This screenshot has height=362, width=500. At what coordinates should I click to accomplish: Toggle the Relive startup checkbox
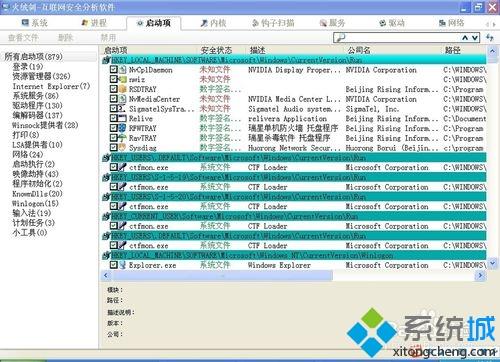[x=114, y=118]
